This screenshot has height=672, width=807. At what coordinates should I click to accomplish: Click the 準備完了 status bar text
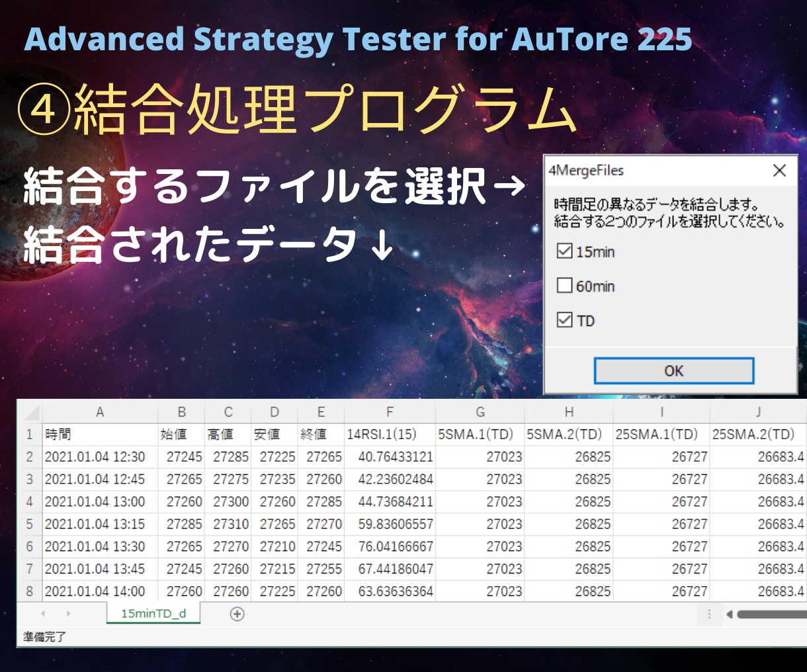44,637
